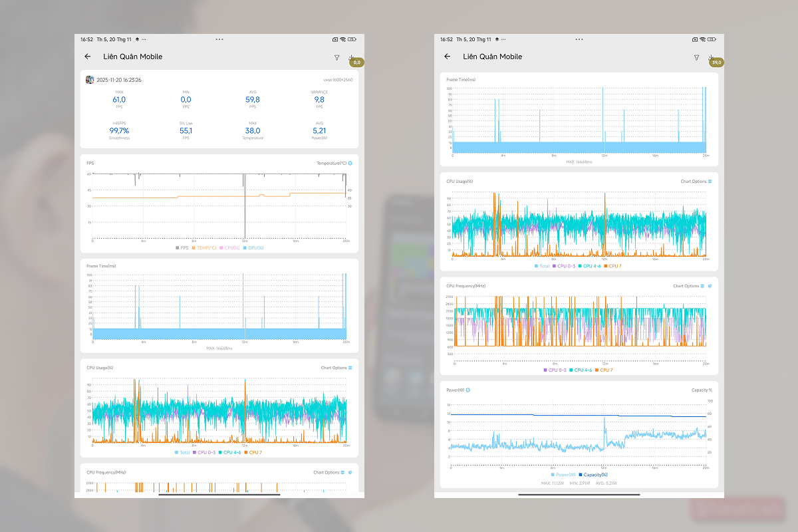Image resolution: width=798 pixels, height=532 pixels.
Task: Toggle CPU 7 legend in right CPU Frequency chart
Action: click(x=604, y=370)
